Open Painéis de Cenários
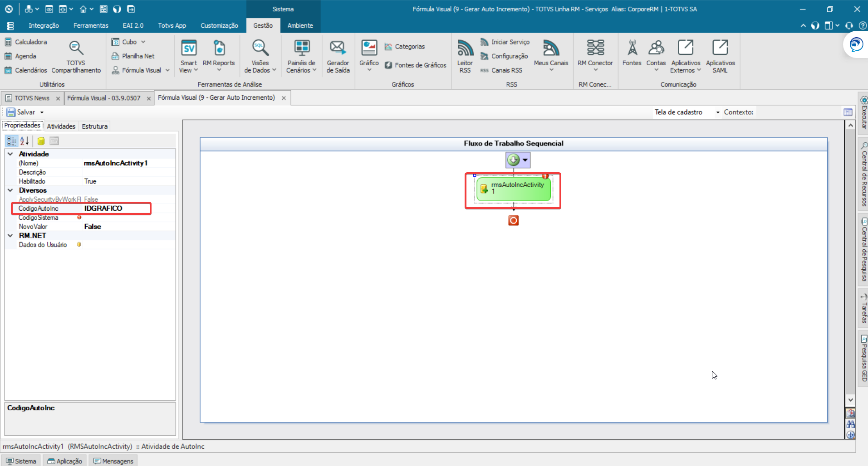Image resolution: width=868 pixels, height=466 pixels. (x=301, y=57)
